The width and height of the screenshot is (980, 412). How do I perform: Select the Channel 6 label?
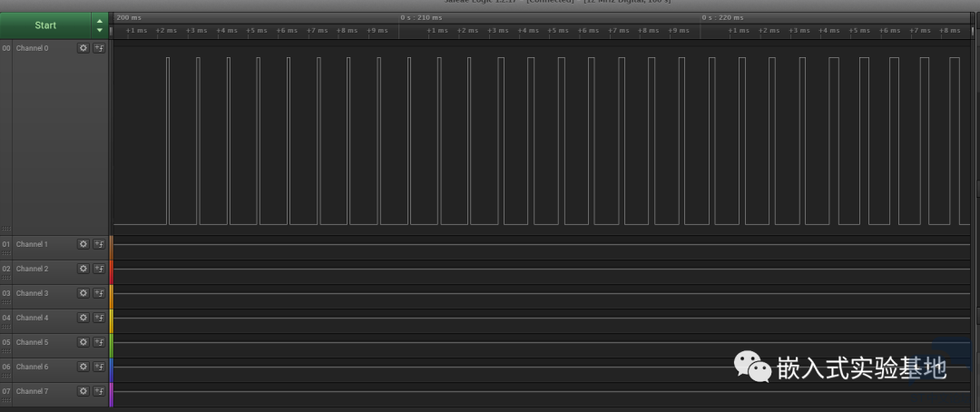(32, 367)
